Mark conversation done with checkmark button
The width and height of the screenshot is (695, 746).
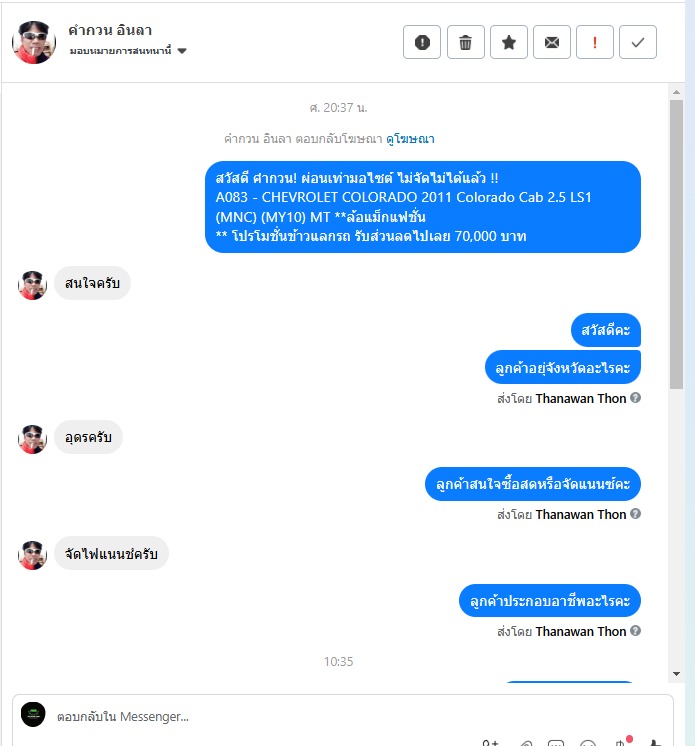pos(638,42)
